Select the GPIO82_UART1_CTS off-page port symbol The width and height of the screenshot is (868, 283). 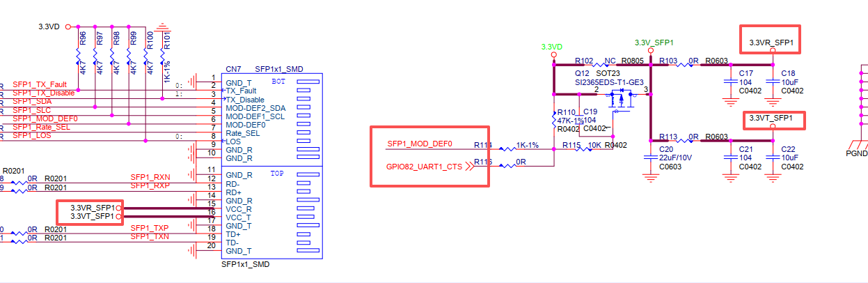434,166
